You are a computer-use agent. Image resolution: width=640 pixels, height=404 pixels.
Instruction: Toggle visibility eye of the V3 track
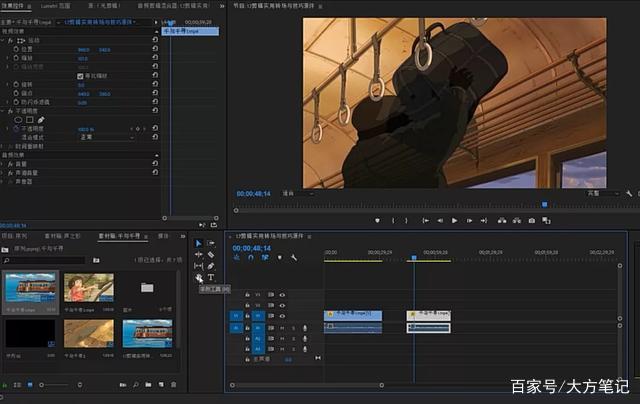click(x=282, y=295)
